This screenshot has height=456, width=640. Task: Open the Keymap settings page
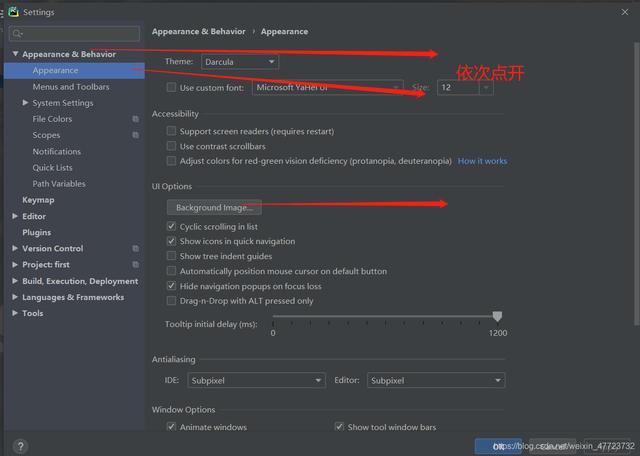point(38,200)
